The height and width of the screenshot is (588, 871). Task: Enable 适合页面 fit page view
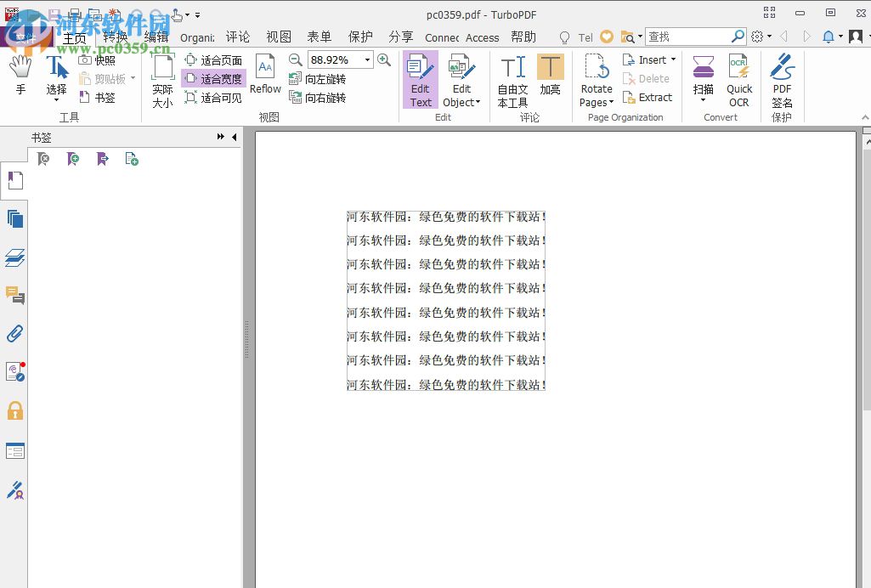pyautogui.click(x=214, y=59)
